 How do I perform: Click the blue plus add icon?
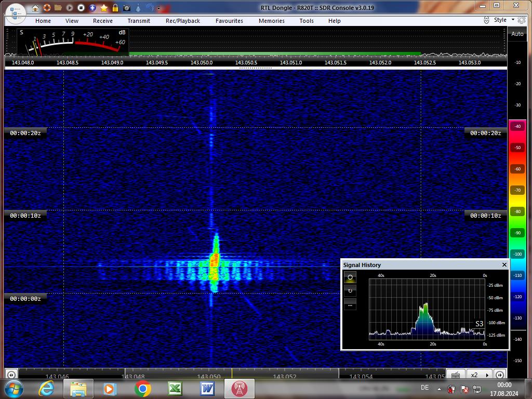click(x=92, y=8)
